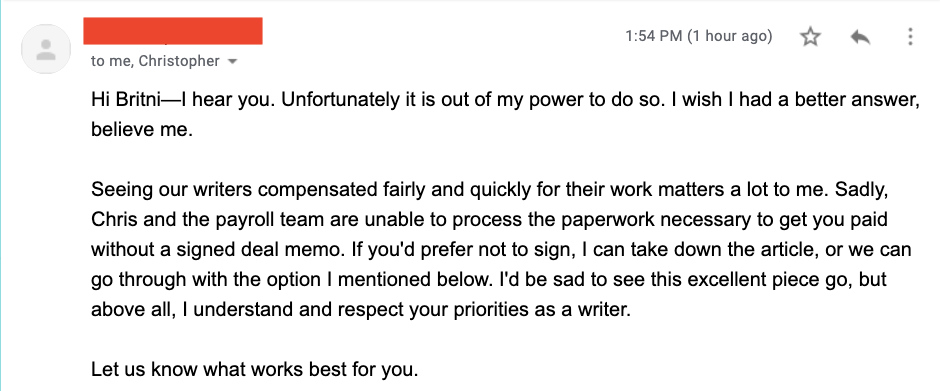Open the three-dot more options menu
940x391 pixels.
[910, 37]
